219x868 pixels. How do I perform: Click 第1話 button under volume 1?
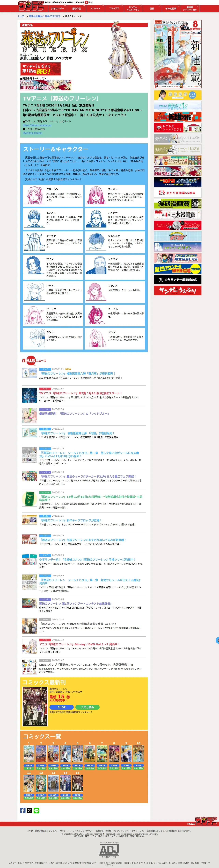click(29, 768)
